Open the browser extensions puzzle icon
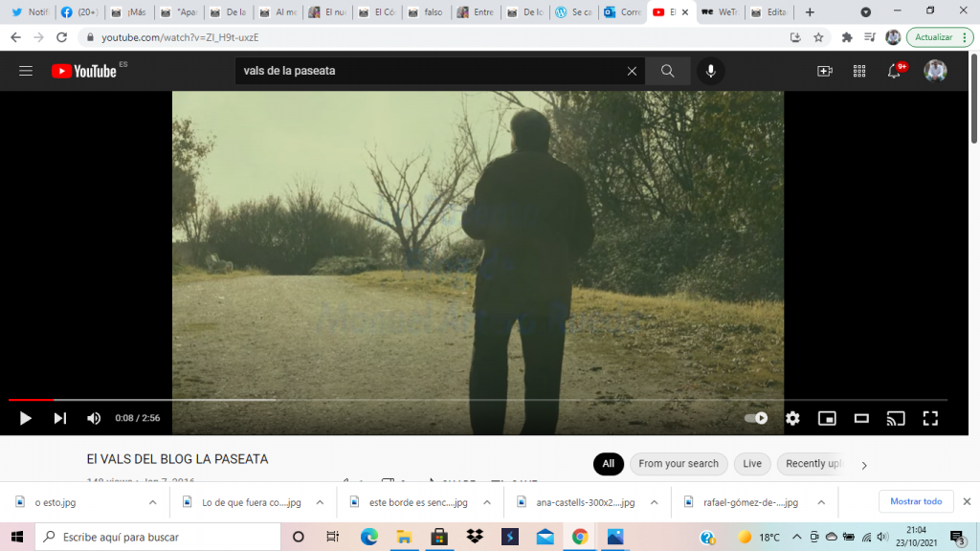 tap(847, 37)
